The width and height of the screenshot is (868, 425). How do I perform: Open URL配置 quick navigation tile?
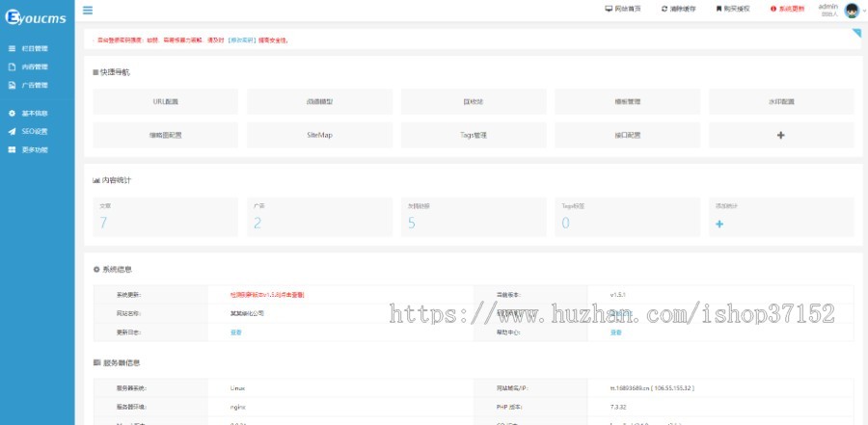166,102
